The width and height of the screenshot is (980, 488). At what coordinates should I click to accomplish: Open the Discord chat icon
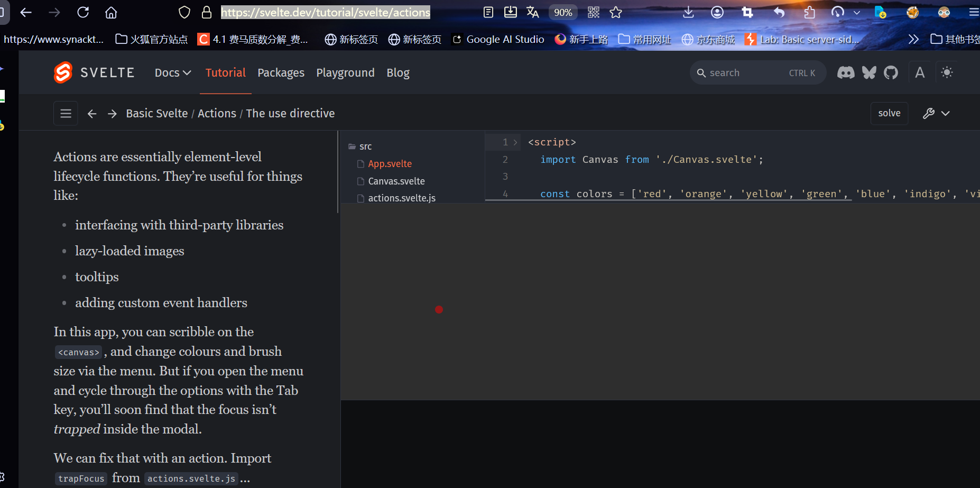click(846, 73)
